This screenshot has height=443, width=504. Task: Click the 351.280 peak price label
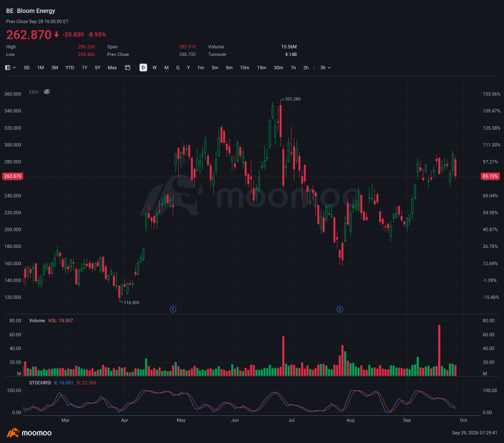(293, 99)
